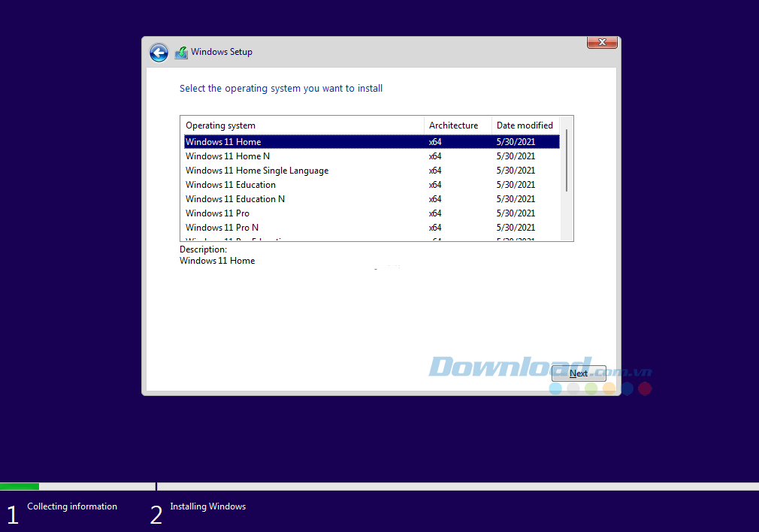Sort by Operating system column header
Image resolution: width=759 pixels, height=532 pixels.
[303, 125]
